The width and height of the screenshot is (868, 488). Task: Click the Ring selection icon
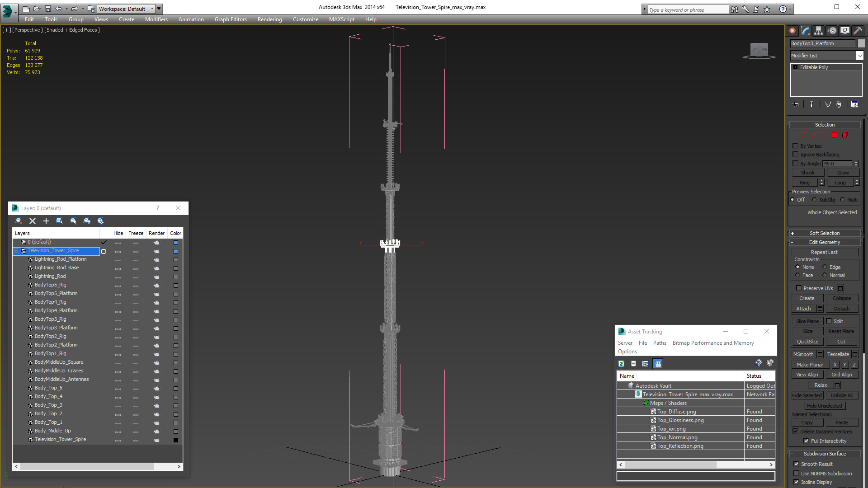click(805, 182)
